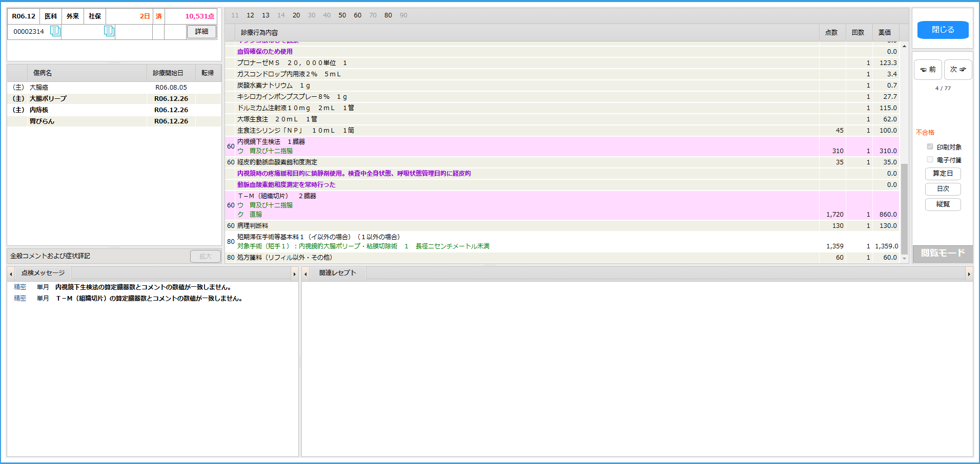Screen dimensions: 980x464
Task: Select 大腸ポリープ disease row
Action: tap(114, 99)
